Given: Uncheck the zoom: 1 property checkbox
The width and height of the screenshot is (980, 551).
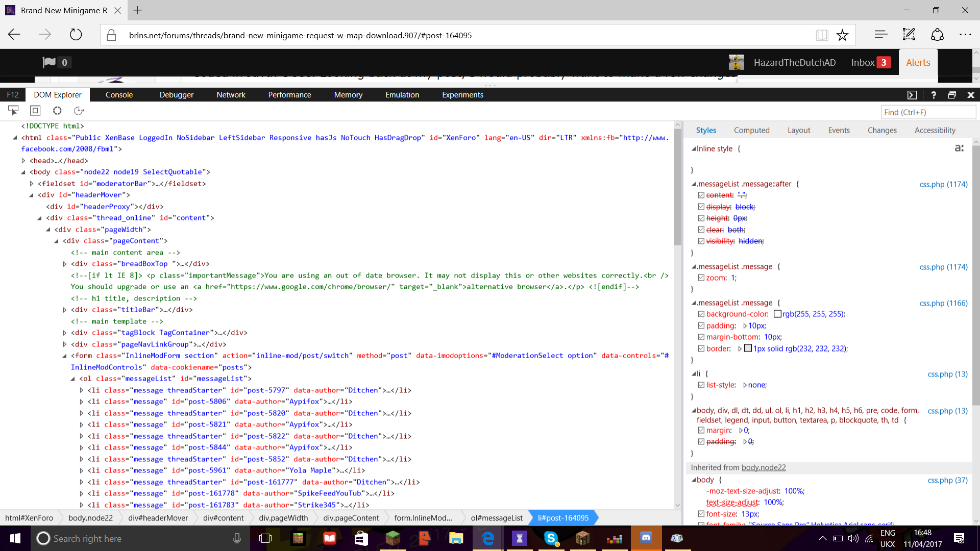Looking at the screenshot, I should pyautogui.click(x=701, y=278).
